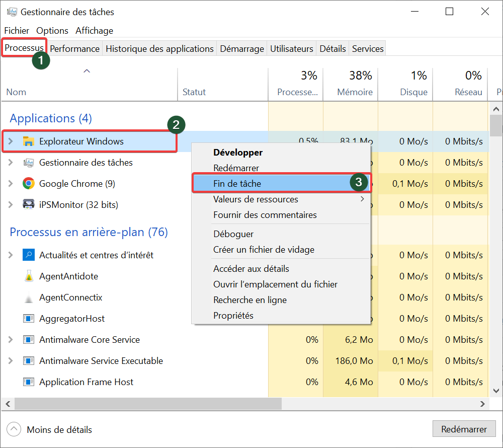Switch to Historique des applications tab
The image size is (503, 448).
[x=159, y=48]
